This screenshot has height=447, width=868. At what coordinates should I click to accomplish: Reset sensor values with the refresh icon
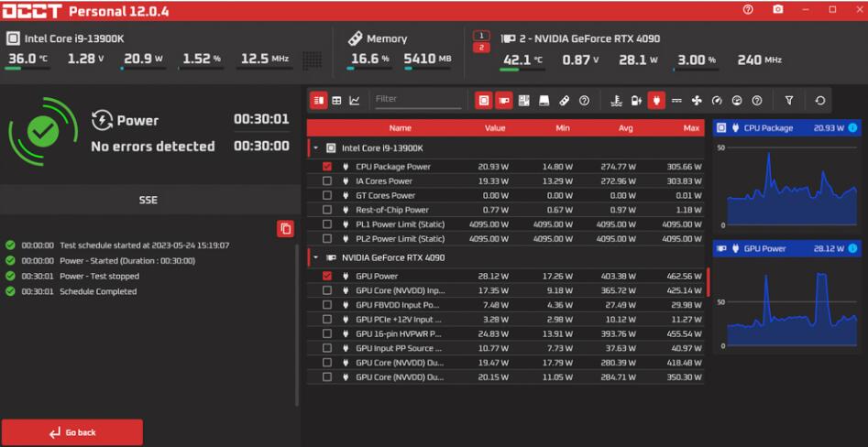pos(820,100)
